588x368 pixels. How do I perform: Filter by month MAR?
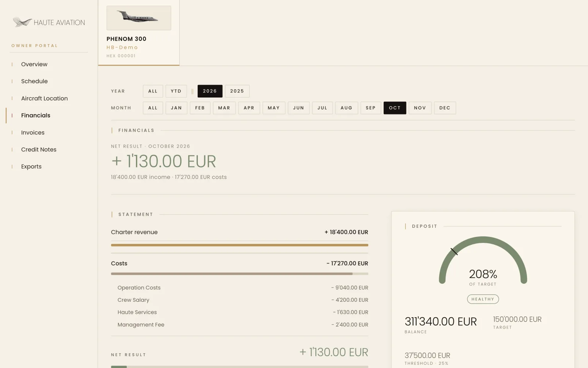click(224, 108)
